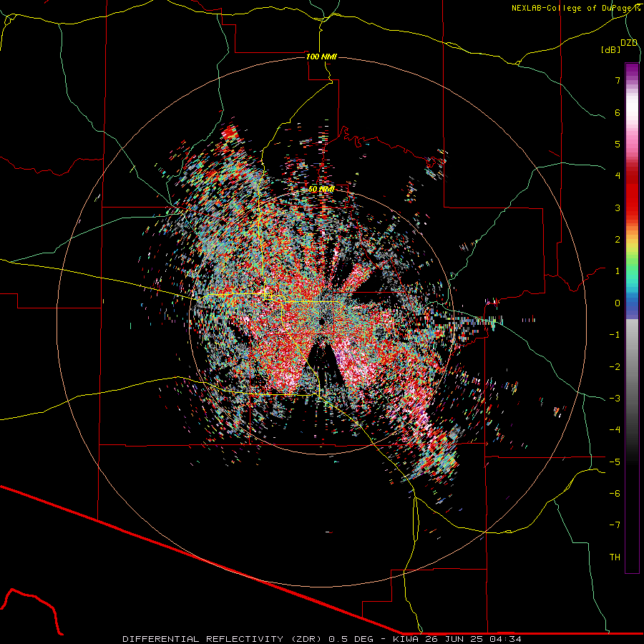
Task: Click the "0.5 DEG" elevation text
Action: [x=351, y=639]
